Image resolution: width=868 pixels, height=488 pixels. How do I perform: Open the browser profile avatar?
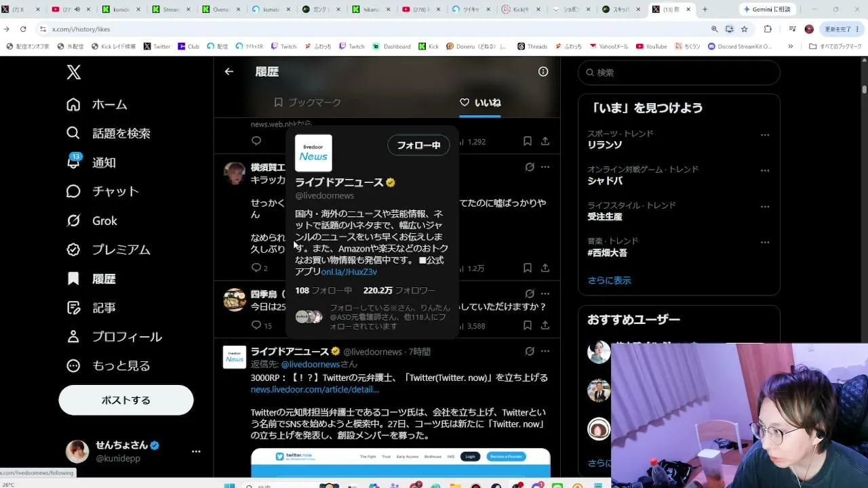tap(809, 29)
